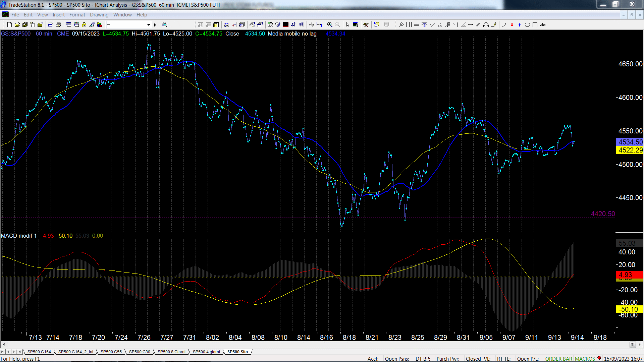Select the vertical time lines tool
Viewport: 644px width, 362px height.
click(x=409, y=25)
